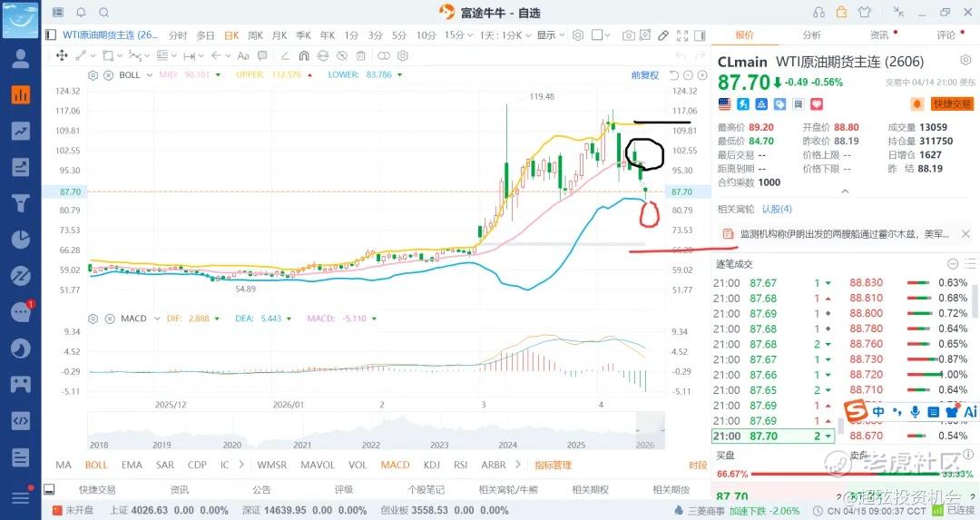Viewport: 980px width, 520px height.
Task: Close the news banner with X
Action: click(965, 234)
